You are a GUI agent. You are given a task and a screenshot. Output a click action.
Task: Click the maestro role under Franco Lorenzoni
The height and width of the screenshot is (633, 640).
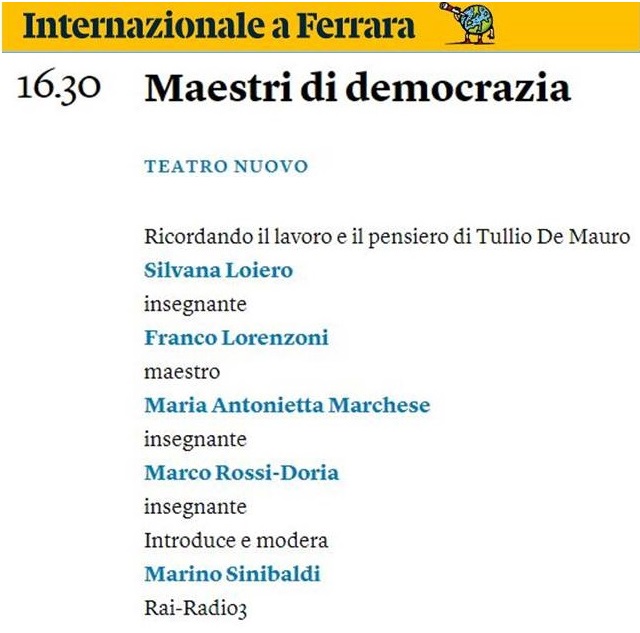[x=182, y=372]
